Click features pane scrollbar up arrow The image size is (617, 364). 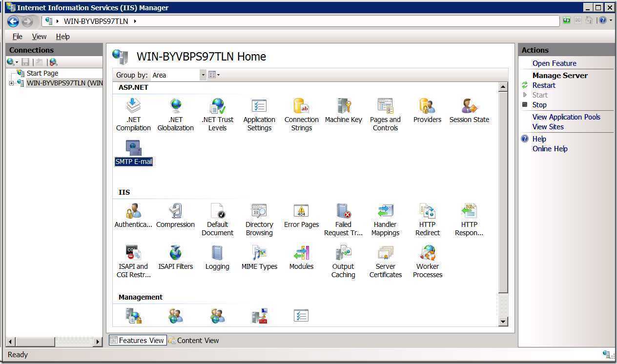coord(503,87)
